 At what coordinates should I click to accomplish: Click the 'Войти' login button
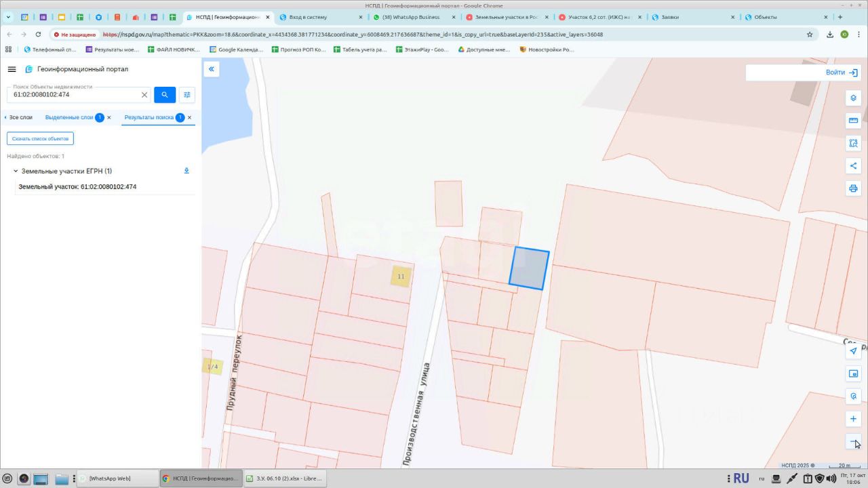[841, 73]
